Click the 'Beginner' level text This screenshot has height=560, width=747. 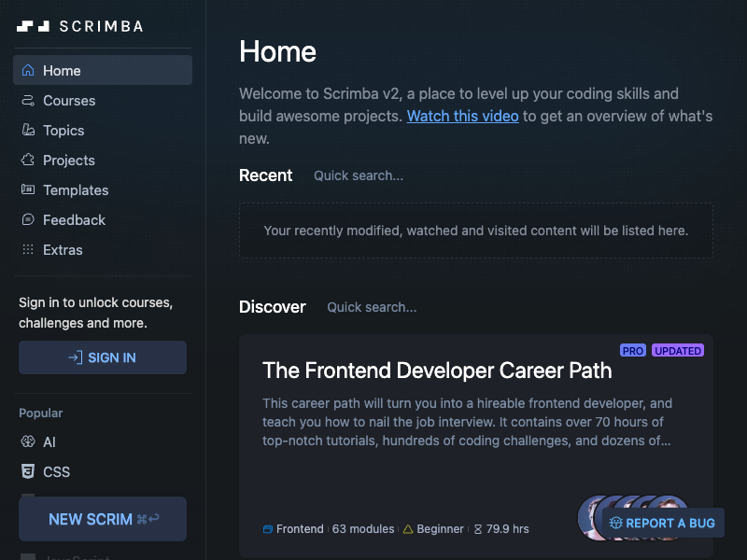(440, 529)
